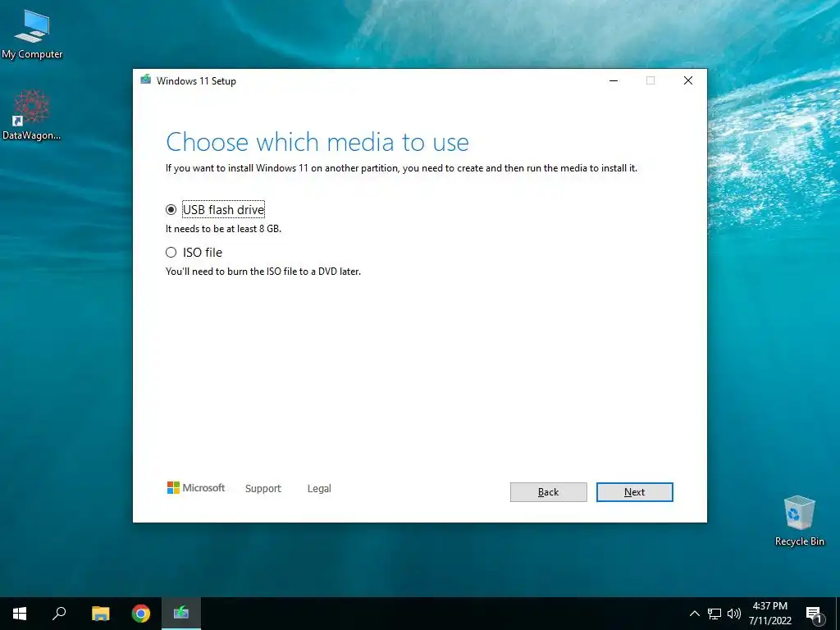Show hidden system tray icons

coord(694,614)
